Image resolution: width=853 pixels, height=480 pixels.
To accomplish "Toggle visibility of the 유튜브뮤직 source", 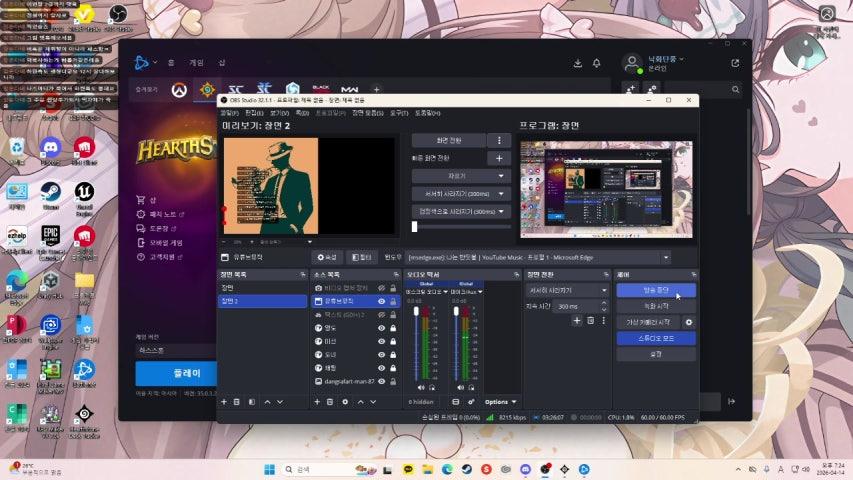I will (x=381, y=301).
